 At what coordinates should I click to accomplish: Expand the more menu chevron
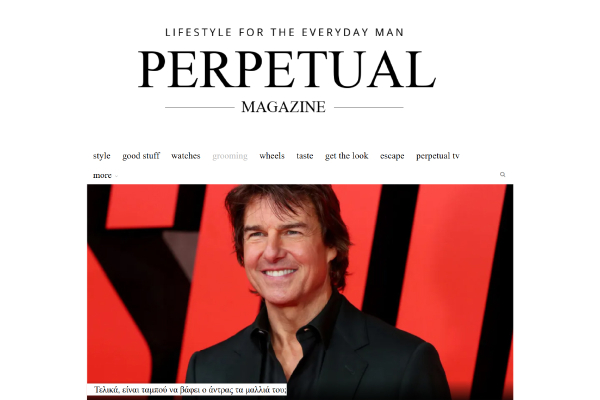[116, 176]
